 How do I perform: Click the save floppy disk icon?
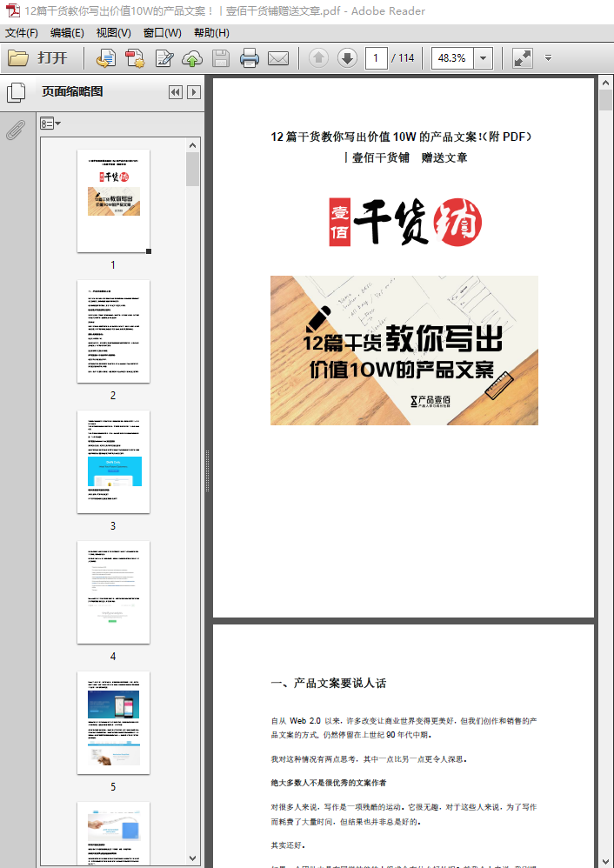click(222, 58)
